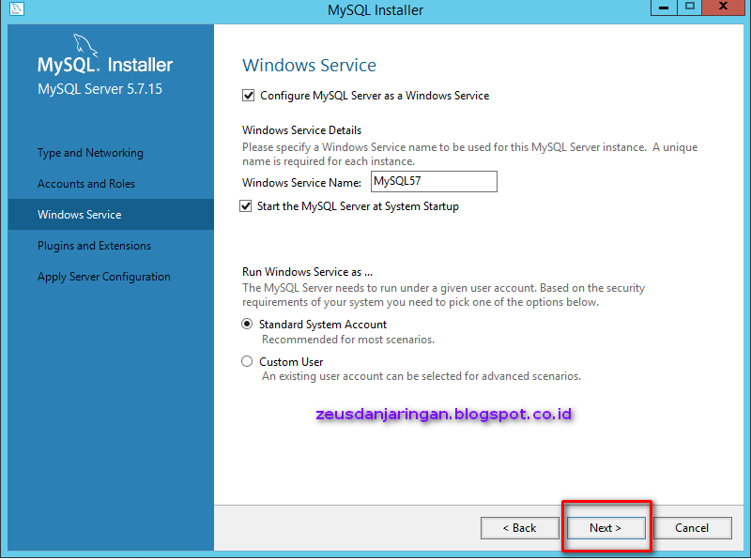This screenshot has height=560, width=751.
Task: Click the MySQL dolphin logo
Action: pyautogui.click(x=85, y=46)
